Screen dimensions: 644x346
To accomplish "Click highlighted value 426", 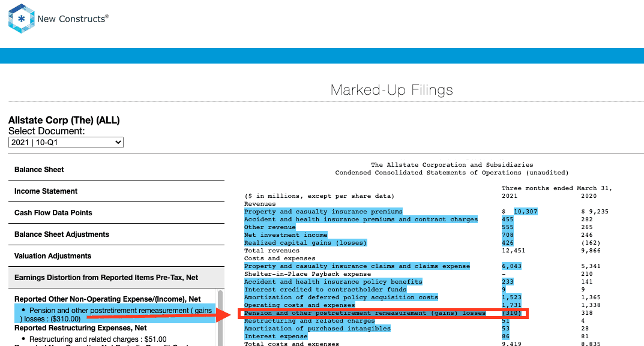I will [508, 243].
